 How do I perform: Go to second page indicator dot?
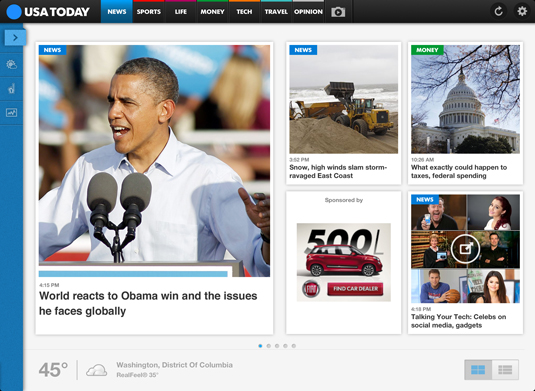[269, 346]
